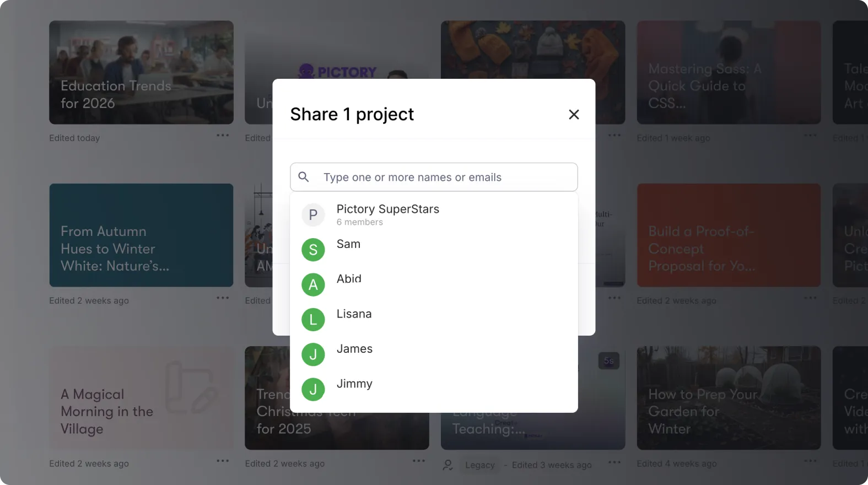Click the names or emails search field
The height and width of the screenshot is (485, 868).
434,177
